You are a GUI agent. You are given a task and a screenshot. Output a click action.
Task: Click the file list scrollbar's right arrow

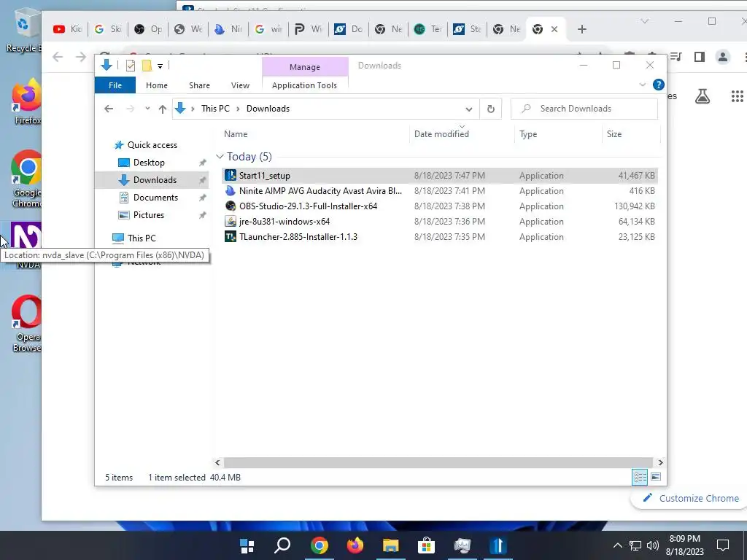tap(660, 462)
